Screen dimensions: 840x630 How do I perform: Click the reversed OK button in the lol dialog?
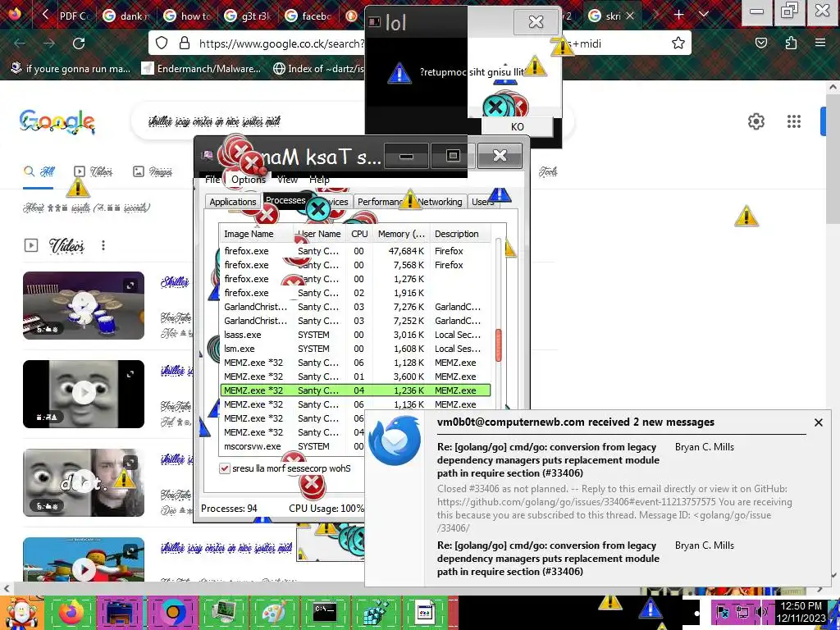coord(517,127)
